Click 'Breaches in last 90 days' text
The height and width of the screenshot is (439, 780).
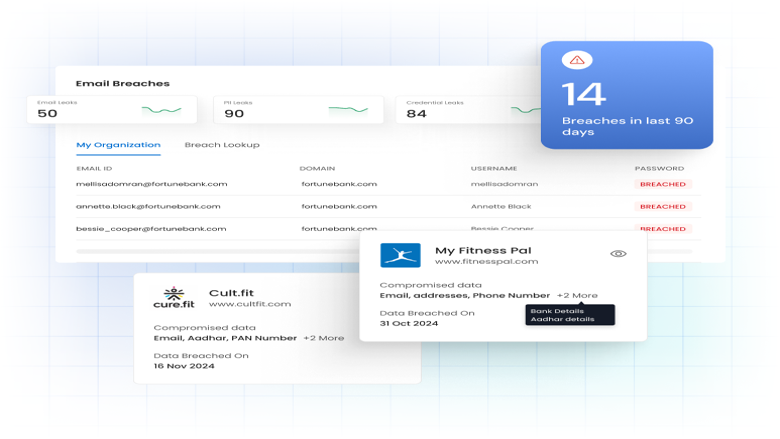[628, 126]
